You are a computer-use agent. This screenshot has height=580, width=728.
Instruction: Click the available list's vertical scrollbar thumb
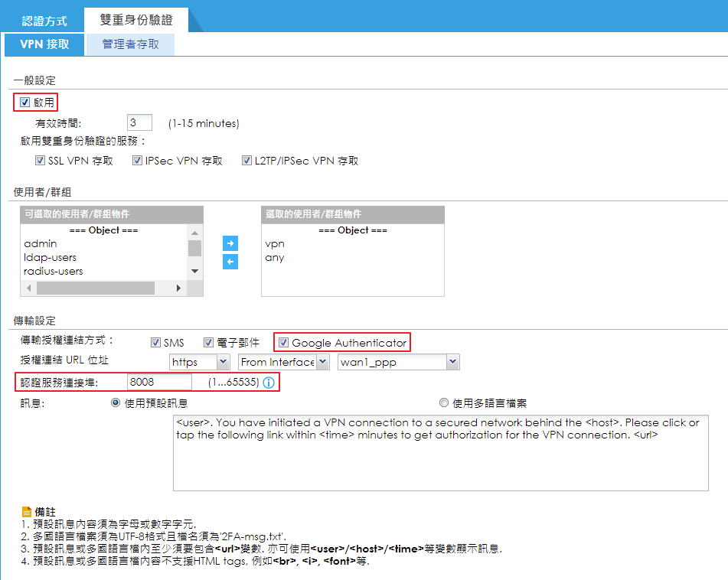tap(195, 248)
